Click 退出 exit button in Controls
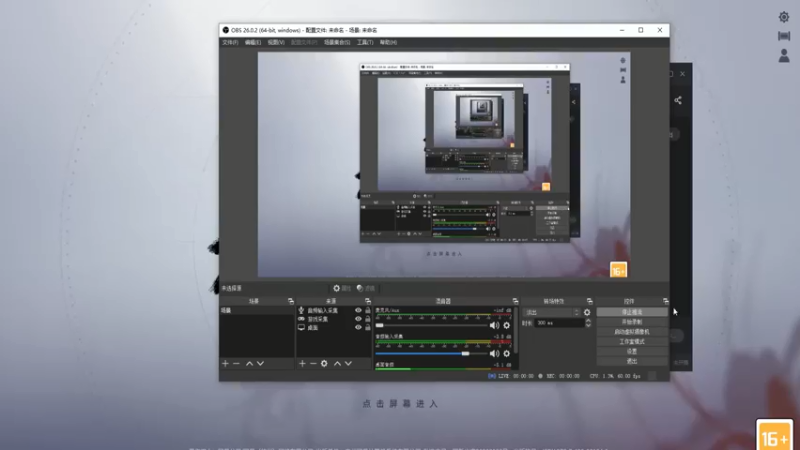This screenshot has width=800, height=450. pyautogui.click(x=632, y=361)
